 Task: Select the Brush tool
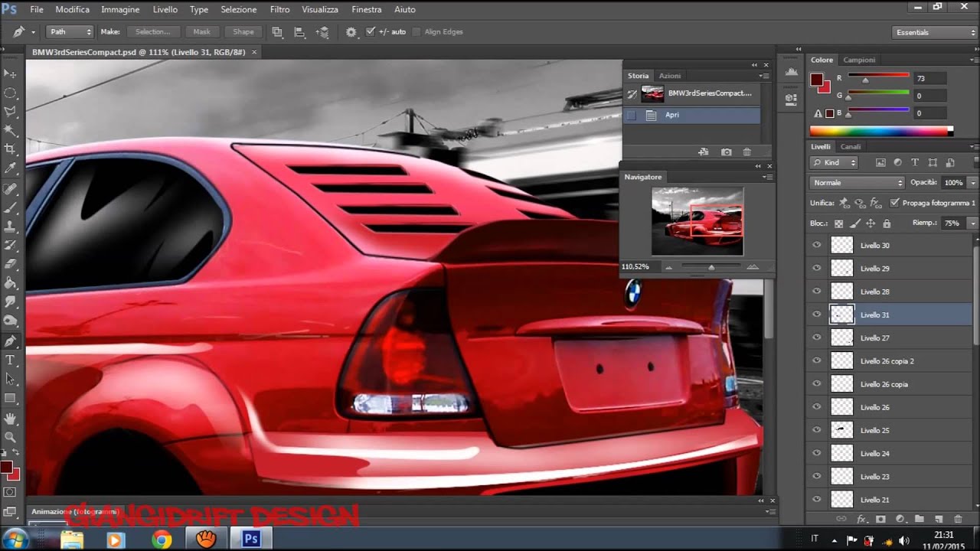[11, 207]
